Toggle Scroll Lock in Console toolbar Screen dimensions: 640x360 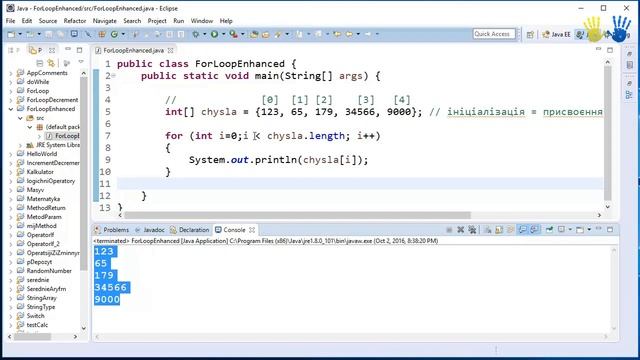[499, 230]
